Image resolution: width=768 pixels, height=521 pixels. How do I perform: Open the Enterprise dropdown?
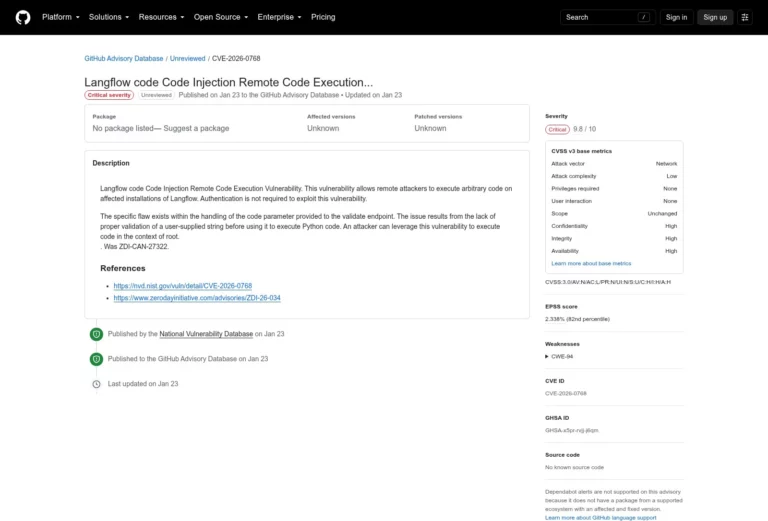click(x=279, y=17)
